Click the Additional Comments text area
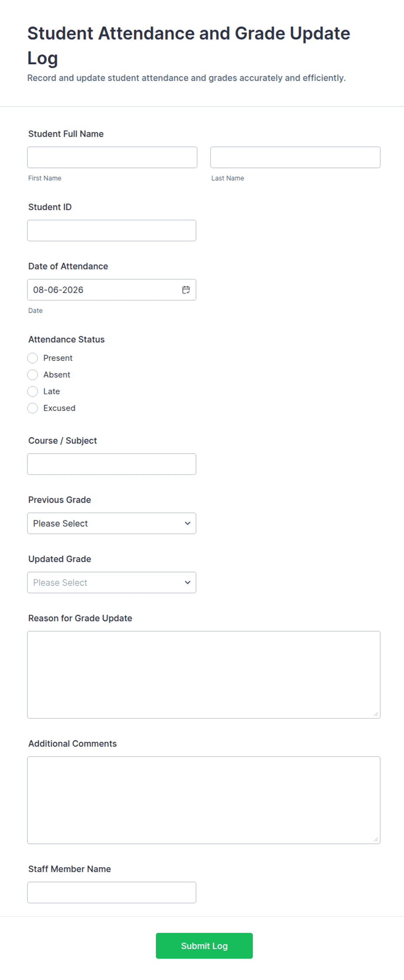Screen dimensions: 404x980 [x=204, y=800]
